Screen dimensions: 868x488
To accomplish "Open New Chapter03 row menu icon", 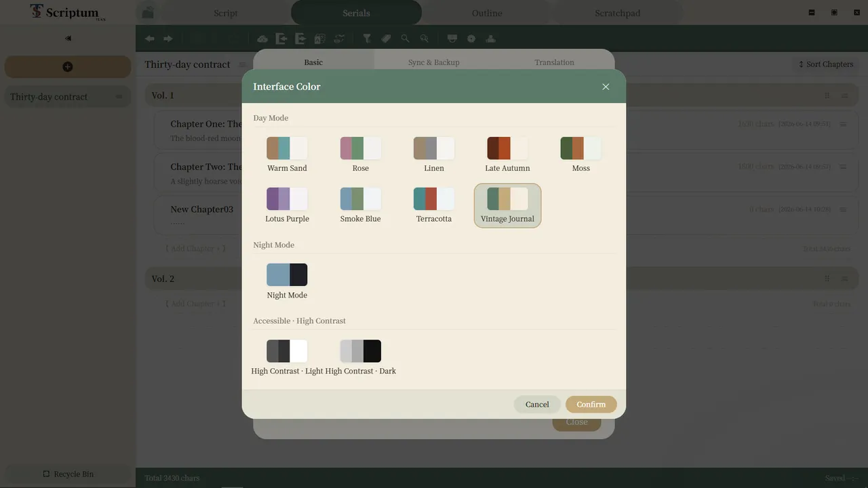I will (843, 209).
